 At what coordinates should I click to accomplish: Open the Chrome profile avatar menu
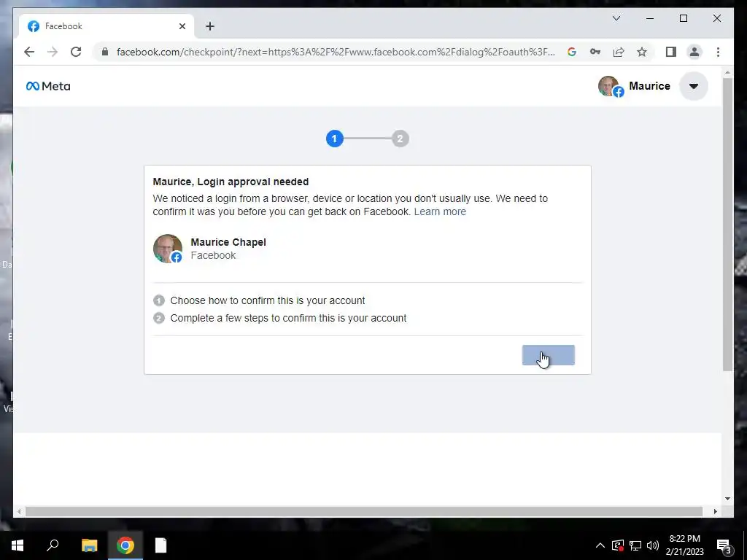(x=694, y=52)
